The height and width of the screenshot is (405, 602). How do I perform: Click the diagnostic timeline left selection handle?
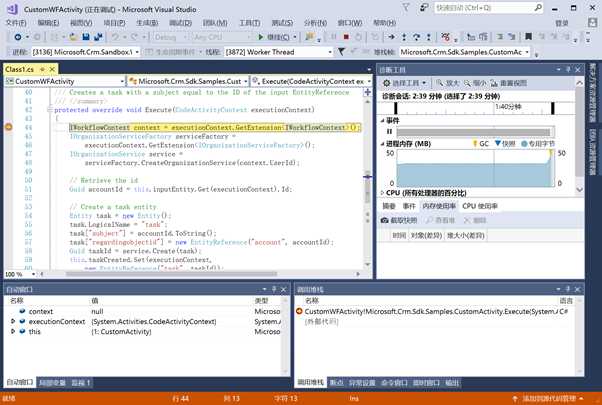click(x=395, y=108)
